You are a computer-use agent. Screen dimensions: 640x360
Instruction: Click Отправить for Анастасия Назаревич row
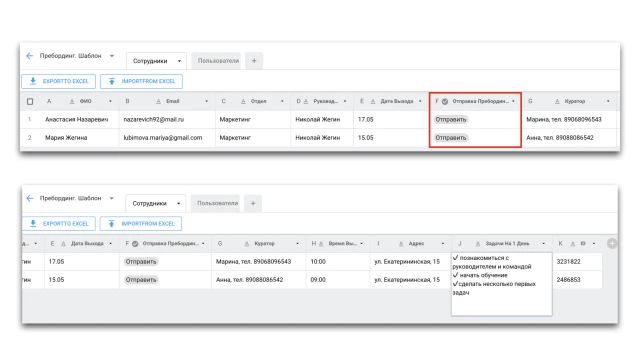451,120
